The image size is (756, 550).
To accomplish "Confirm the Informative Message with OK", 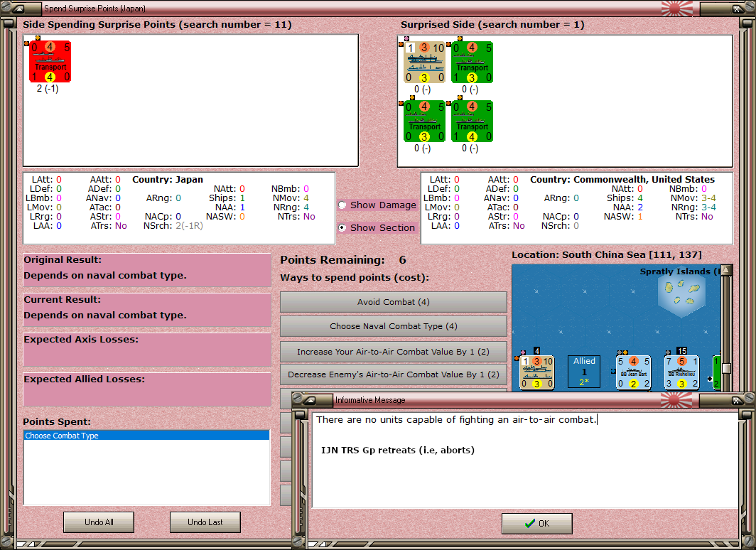I will [537, 524].
